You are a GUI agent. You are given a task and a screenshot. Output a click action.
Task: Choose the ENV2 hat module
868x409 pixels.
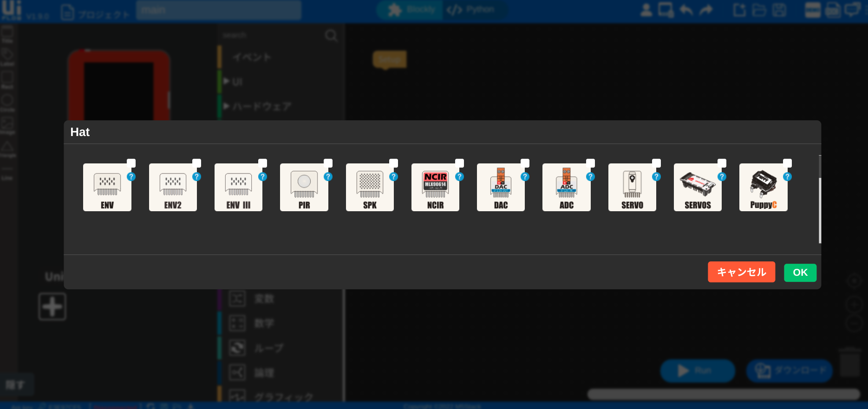pyautogui.click(x=173, y=188)
